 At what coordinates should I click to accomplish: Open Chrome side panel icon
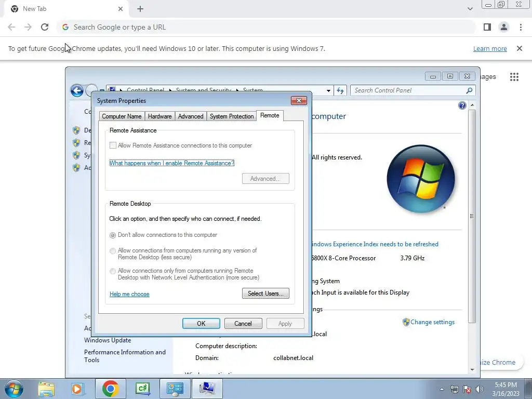point(487,27)
